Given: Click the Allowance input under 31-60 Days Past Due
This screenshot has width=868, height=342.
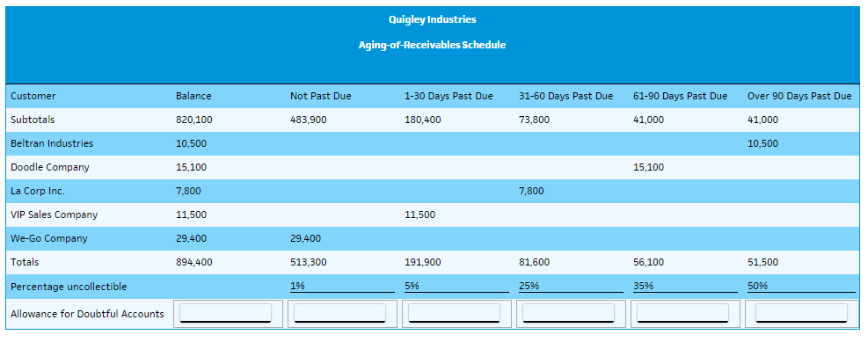Looking at the screenshot, I should (568, 313).
